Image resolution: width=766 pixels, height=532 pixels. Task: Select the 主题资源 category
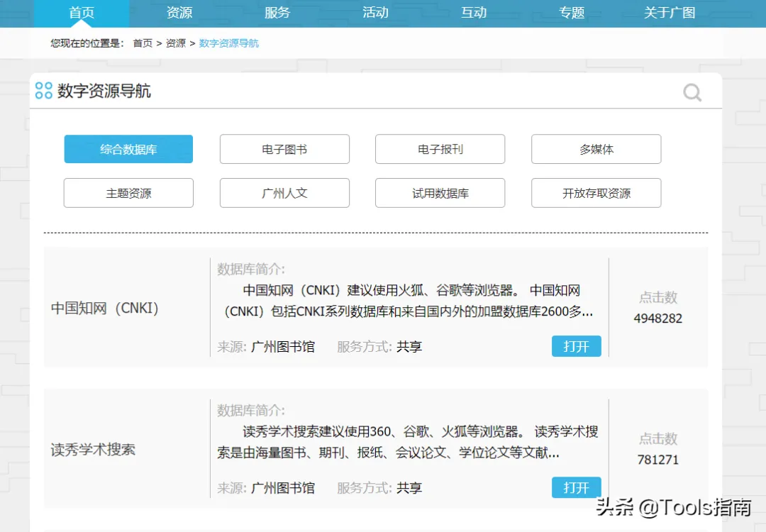tap(128, 193)
